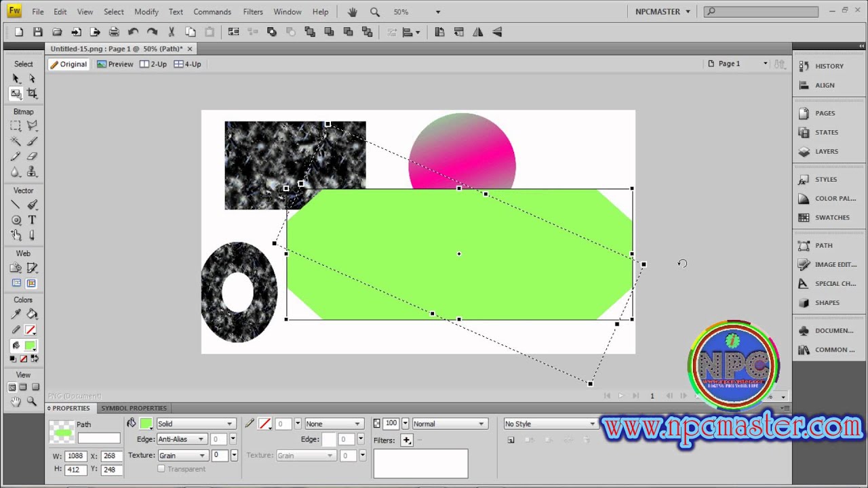Viewport: 868px width, 488px height.
Task: Select the Line tool
Action: coord(16,205)
